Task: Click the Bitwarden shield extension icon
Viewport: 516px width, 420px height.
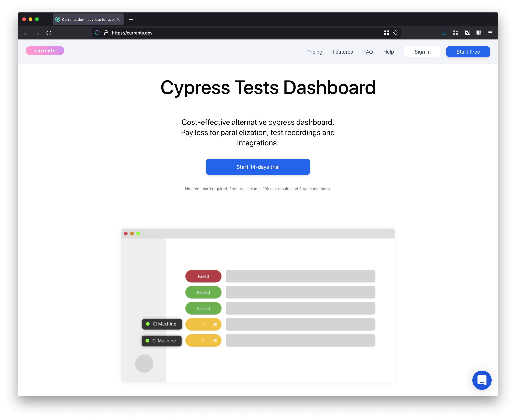Action: 479,33
